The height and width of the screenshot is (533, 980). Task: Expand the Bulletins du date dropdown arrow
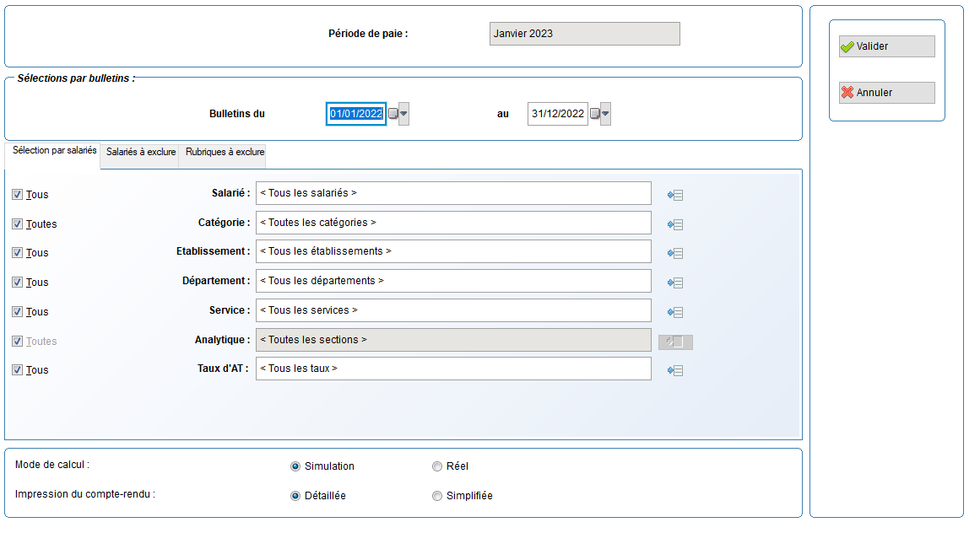click(x=403, y=114)
